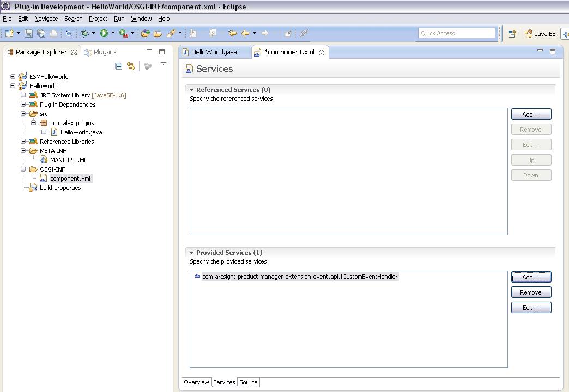Image resolution: width=569 pixels, height=392 pixels.
Task: Collapse the Provided Services section
Action: (x=191, y=253)
